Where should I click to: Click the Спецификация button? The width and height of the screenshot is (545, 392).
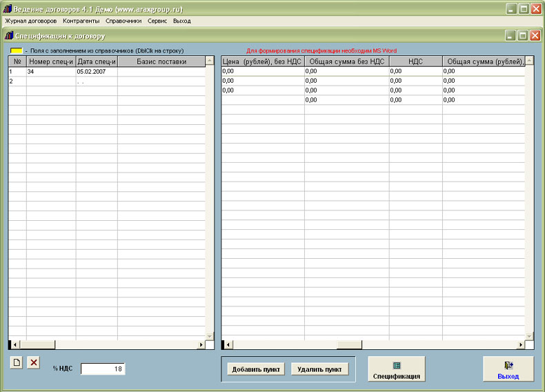pyautogui.click(x=397, y=369)
